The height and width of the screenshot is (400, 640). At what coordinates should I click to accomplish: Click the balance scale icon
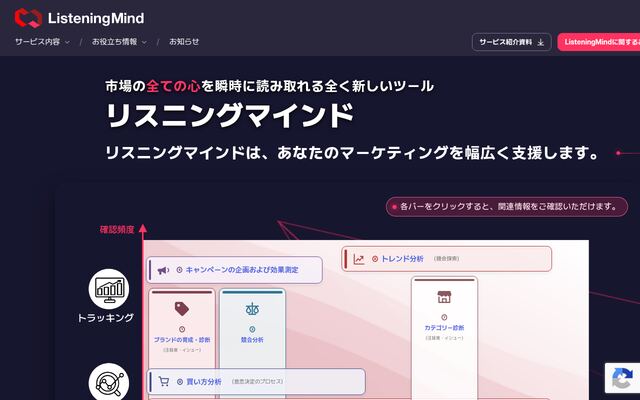tap(252, 309)
